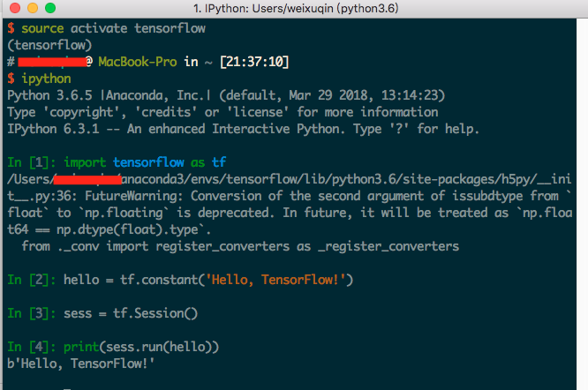The width and height of the screenshot is (588, 390).
Task: Click the 'In [4]:' prompt
Action: pos(32,347)
